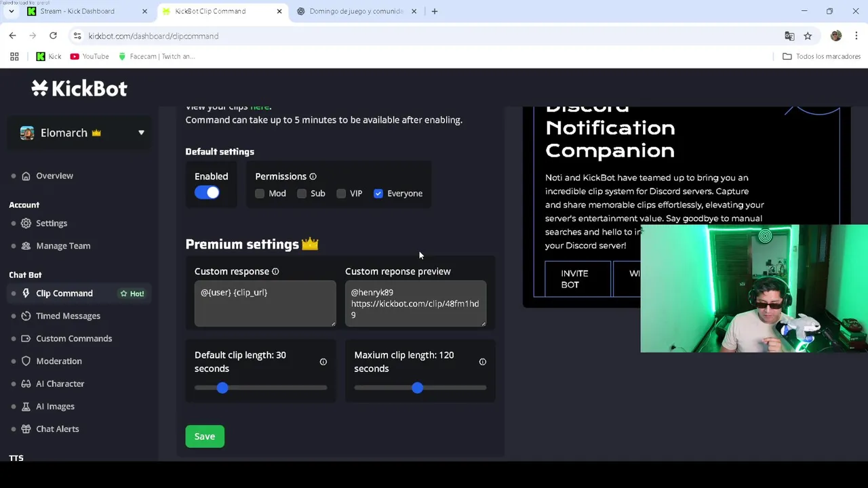The height and width of the screenshot is (488, 868).
Task: Follow the green 'here' clips link
Action: (x=260, y=107)
